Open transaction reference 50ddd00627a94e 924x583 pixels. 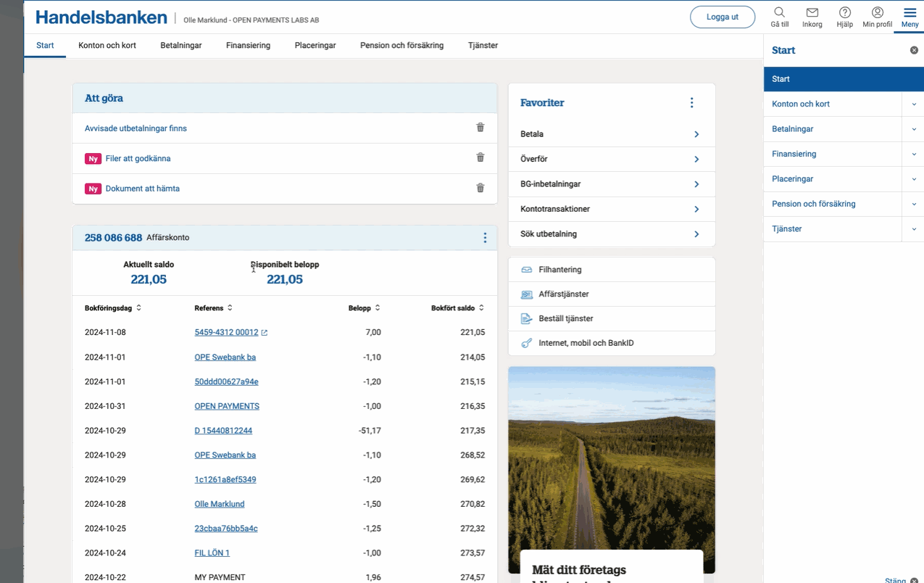(226, 382)
